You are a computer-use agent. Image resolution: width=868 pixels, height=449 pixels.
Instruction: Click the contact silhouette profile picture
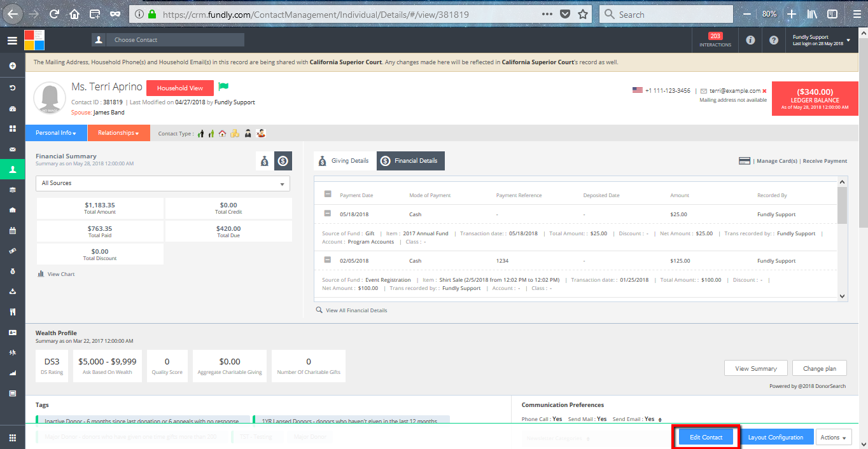point(50,99)
